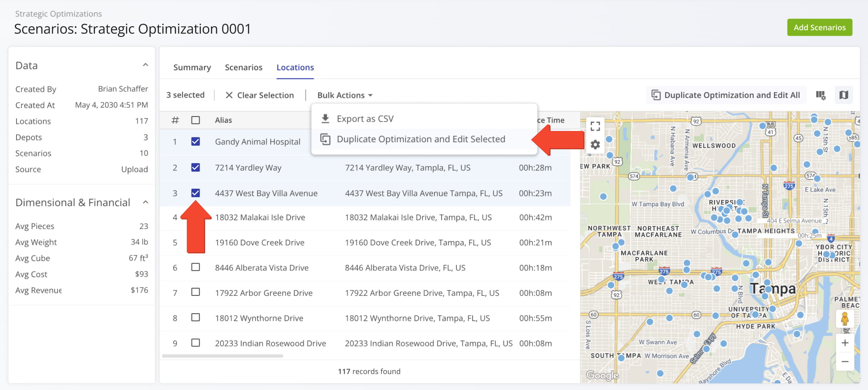868x390 pixels.
Task: Choose Export as CSV menu option
Action: coord(364,119)
